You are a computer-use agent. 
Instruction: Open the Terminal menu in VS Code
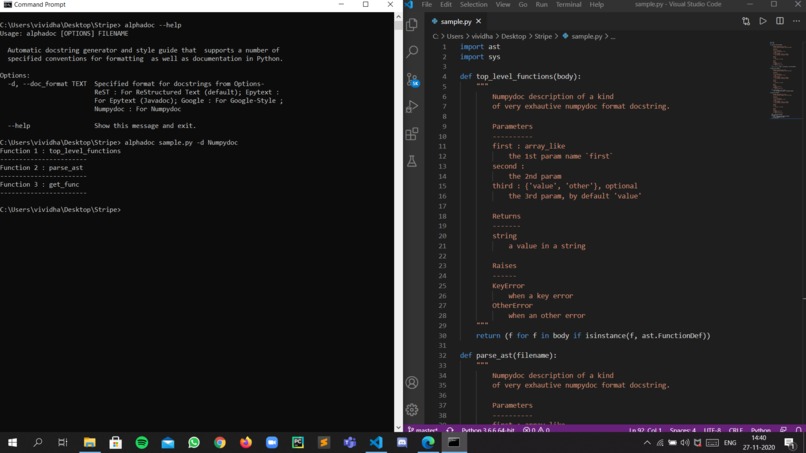[569, 5]
